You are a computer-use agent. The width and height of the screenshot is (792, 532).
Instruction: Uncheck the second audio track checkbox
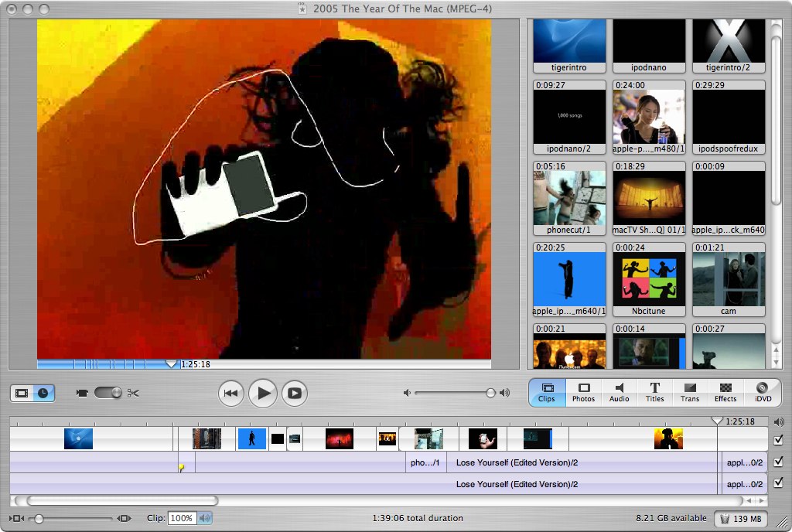[x=778, y=483]
